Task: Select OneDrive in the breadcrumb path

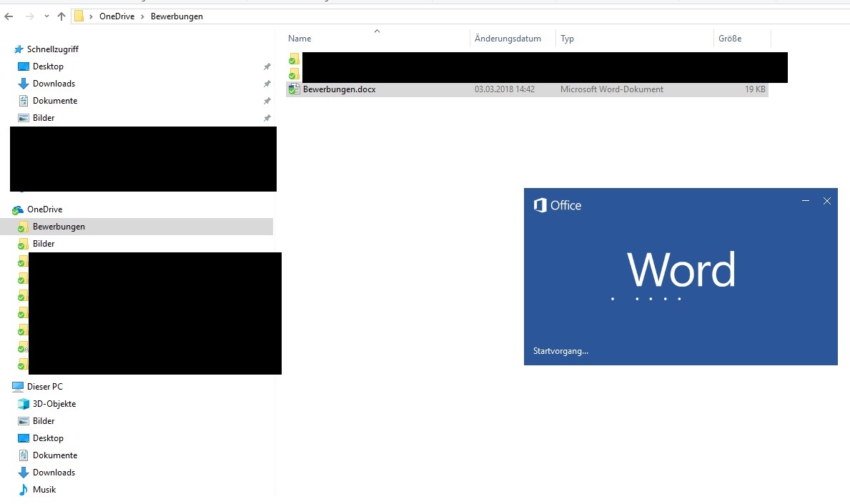Action: (x=117, y=16)
